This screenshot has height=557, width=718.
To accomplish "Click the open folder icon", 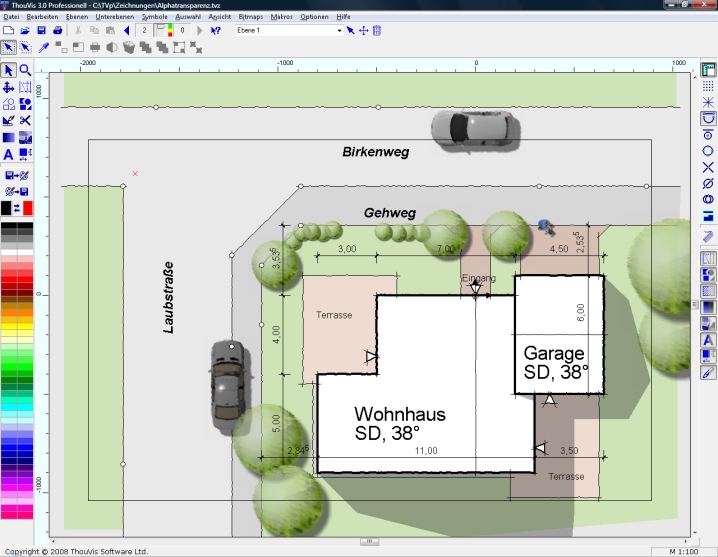I will pyautogui.click(x=24, y=31).
